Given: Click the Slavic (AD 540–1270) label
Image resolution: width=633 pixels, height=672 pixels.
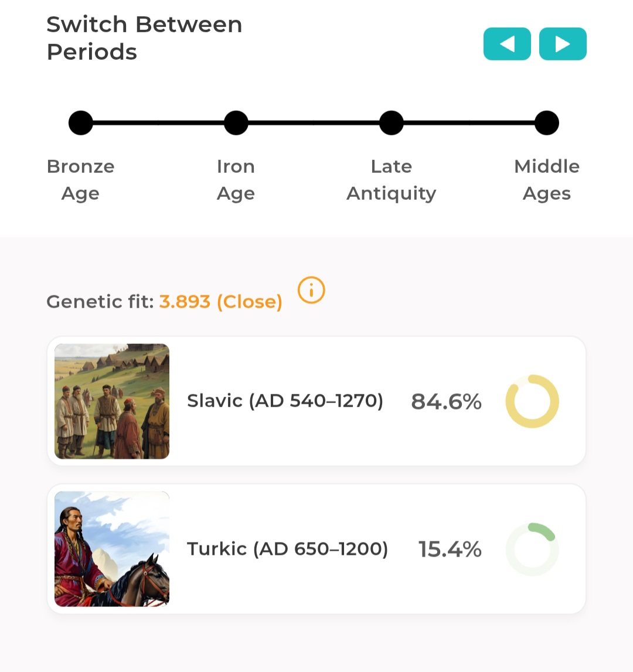Looking at the screenshot, I should pos(285,401).
